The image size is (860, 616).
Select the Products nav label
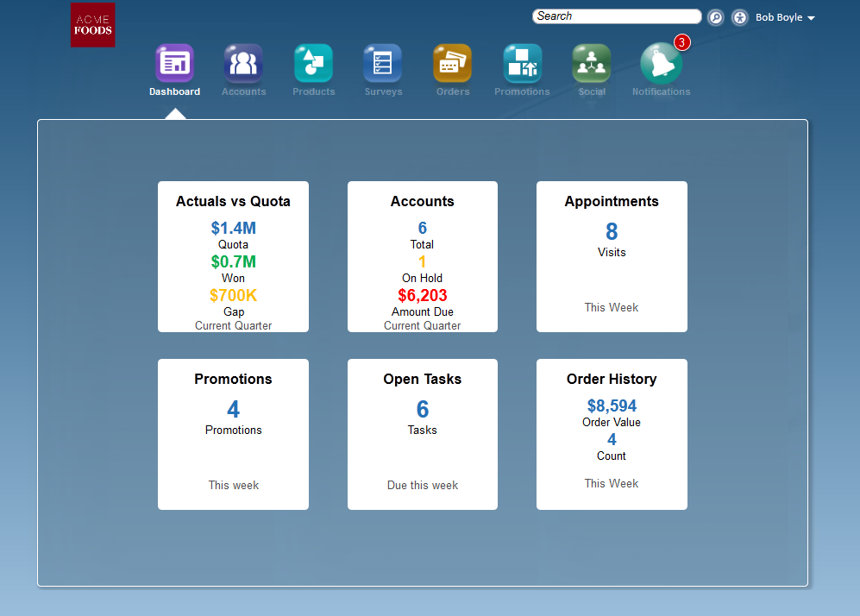pos(314,91)
